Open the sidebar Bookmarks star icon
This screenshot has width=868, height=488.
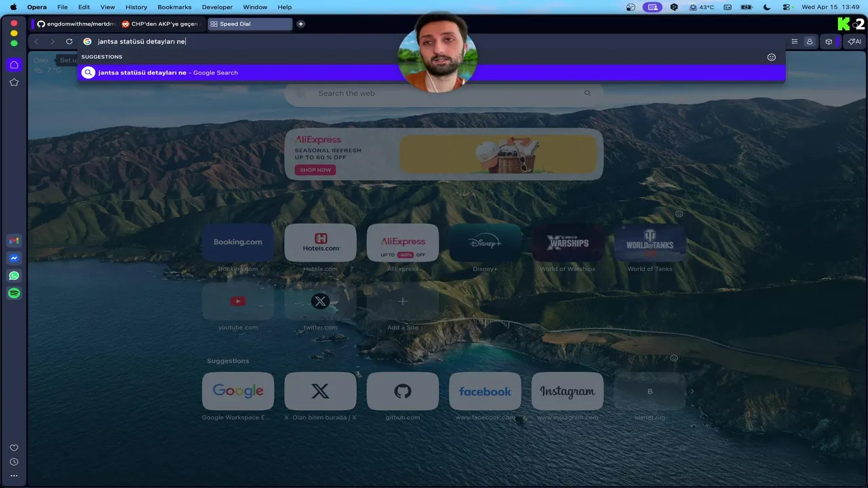pyautogui.click(x=14, y=82)
